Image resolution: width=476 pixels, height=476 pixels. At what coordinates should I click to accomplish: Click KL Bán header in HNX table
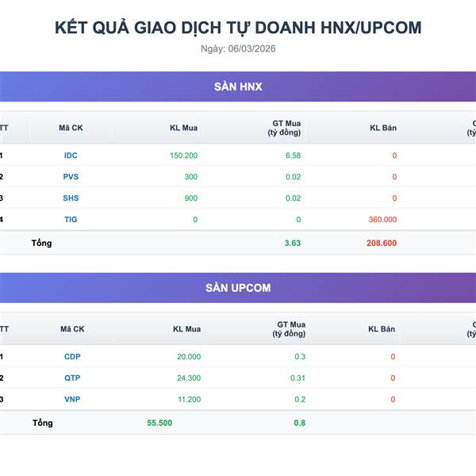coord(383,128)
